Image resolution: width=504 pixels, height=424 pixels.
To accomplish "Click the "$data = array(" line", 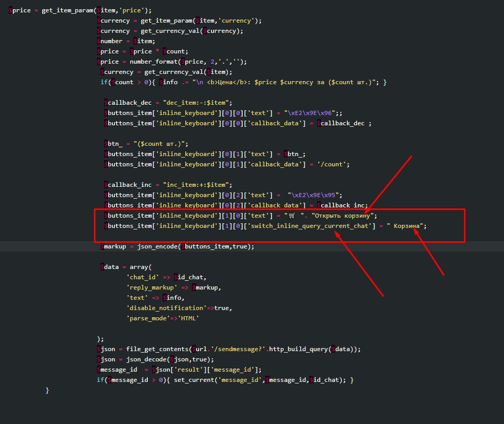I will (126, 267).
